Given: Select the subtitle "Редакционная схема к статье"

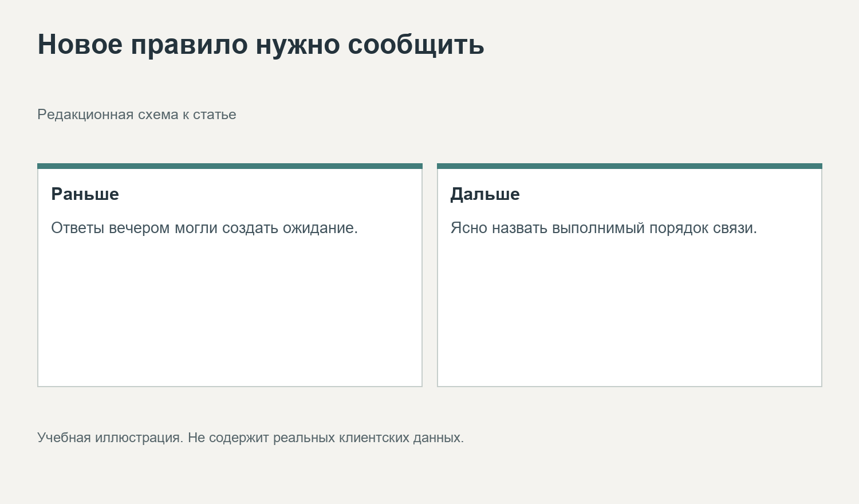Looking at the screenshot, I should [x=137, y=115].
